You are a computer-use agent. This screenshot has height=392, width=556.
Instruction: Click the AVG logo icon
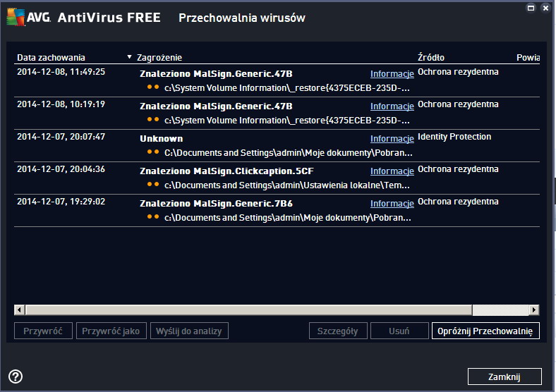[x=16, y=17]
